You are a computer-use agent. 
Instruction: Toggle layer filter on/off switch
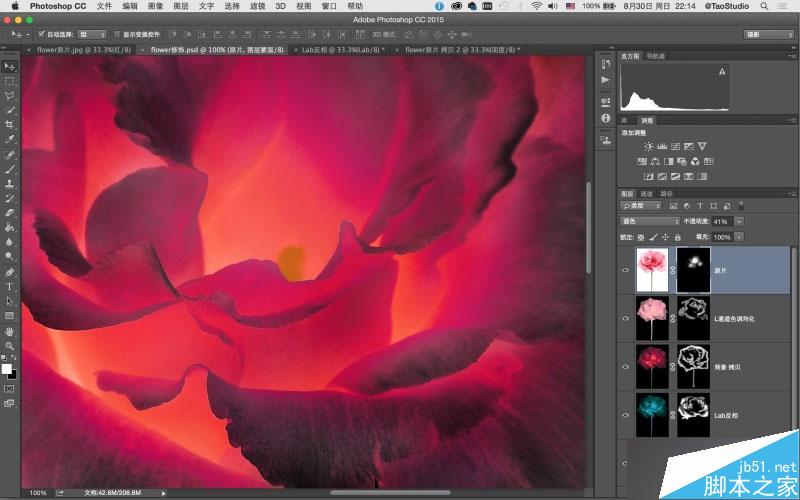coord(741,206)
